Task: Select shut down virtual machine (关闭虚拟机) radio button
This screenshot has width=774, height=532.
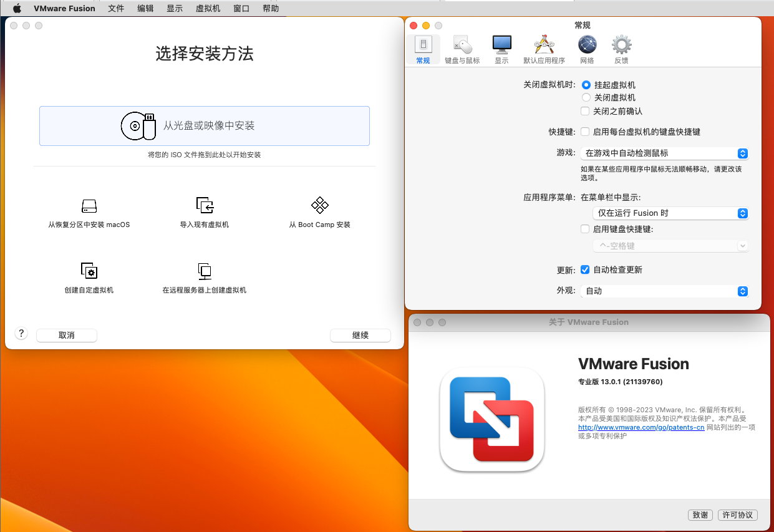Action: pyautogui.click(x=586, y=97)
